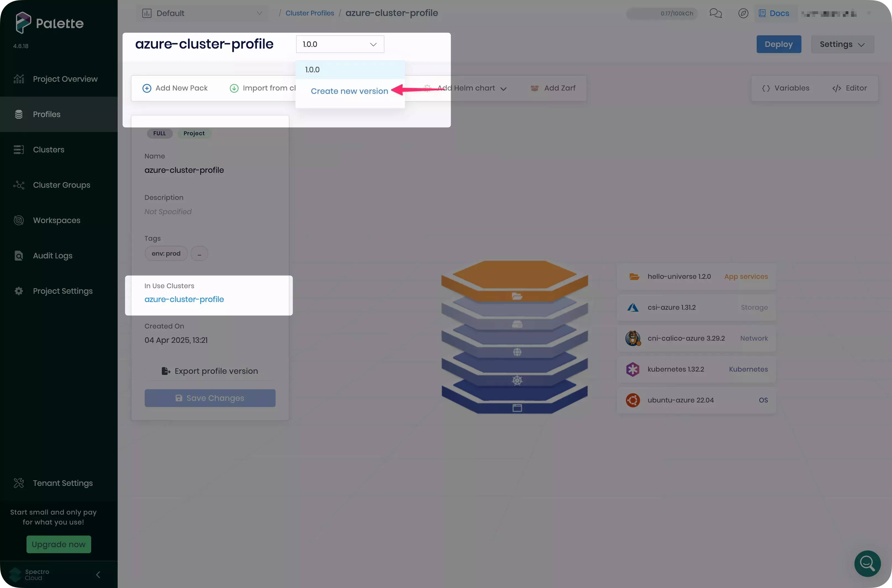Image resolution: width=892 pixels, height=588 pixels.
Task: Click the Deploy button
Action: (779, 44)
